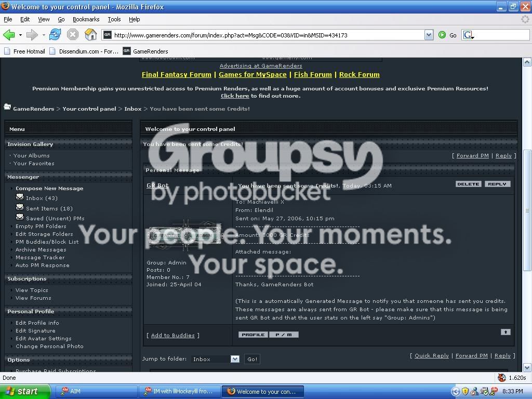Click the page scrollbar down arrow
Viewport: 532px width, 399px height.
[x=527, y=367]
